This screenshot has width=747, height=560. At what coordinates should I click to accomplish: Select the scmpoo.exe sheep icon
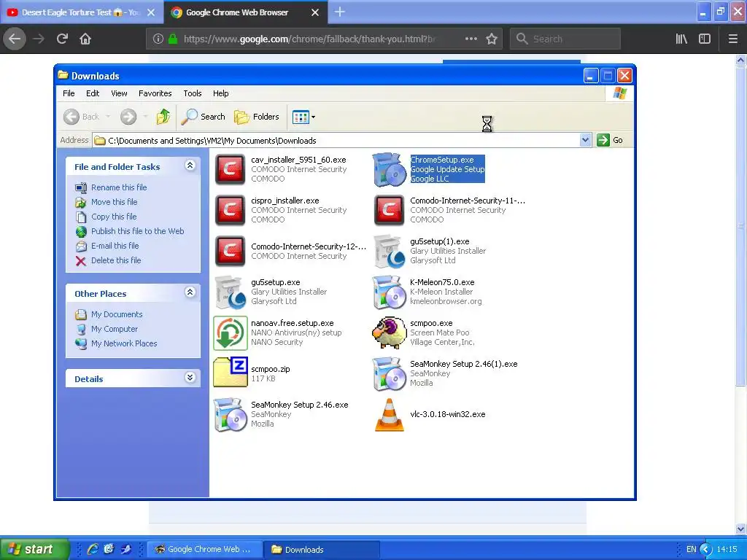pyautogui.click(x=390, y=332)
